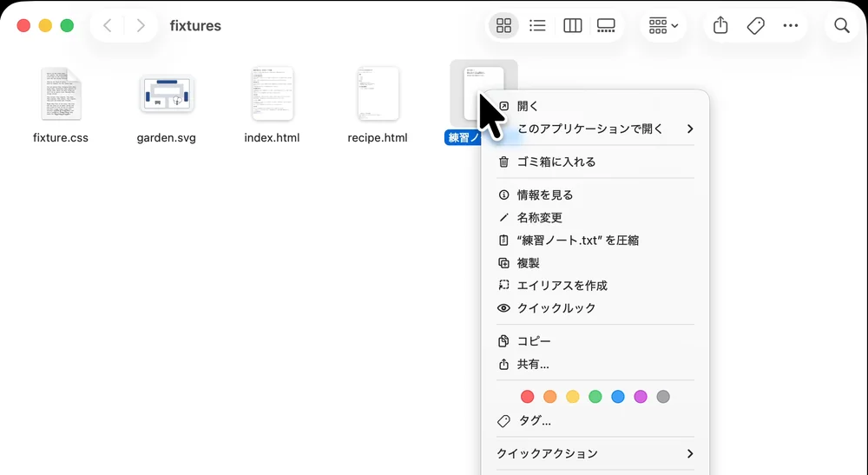
Task: Choose 名称変更 in context menu
Action: coord(595,218)
